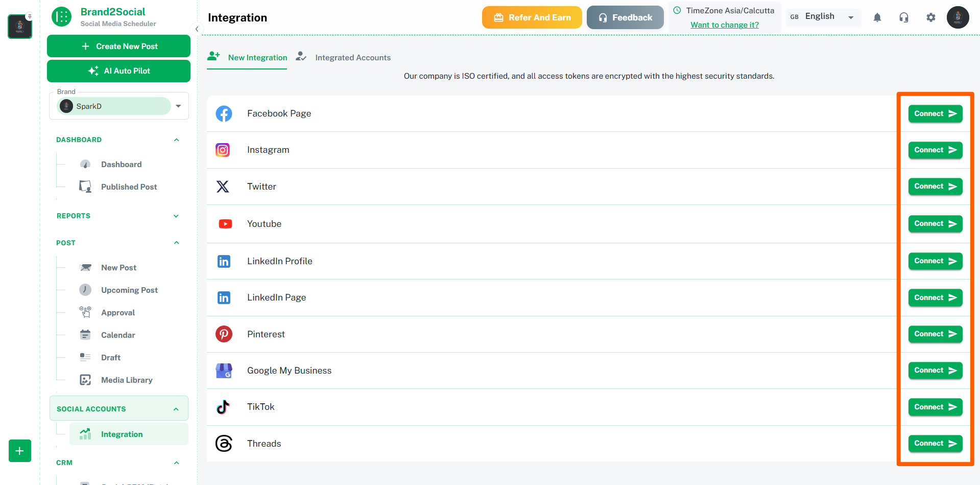Click the Calendar icon in sidebar
The image size is (980, 485).
point(85,335)
